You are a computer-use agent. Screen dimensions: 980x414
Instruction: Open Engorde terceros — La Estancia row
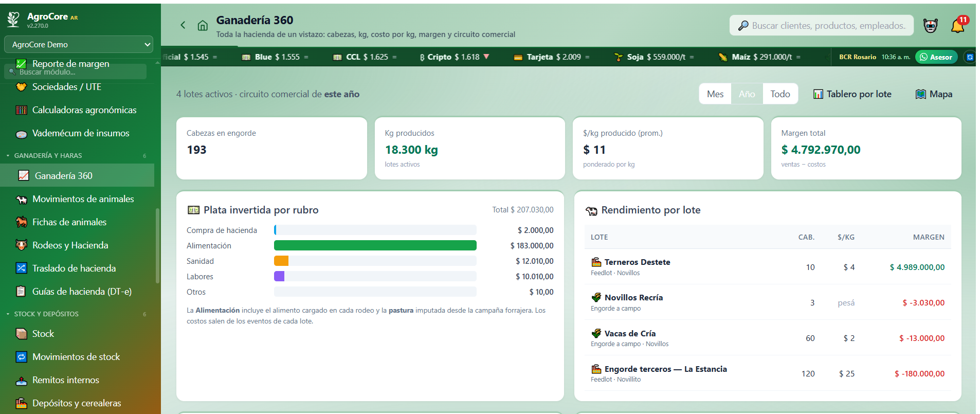pyautogui.click(x=768, y=373)
